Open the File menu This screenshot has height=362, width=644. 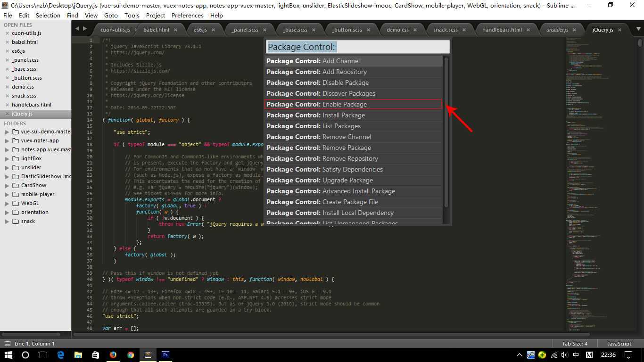point(8,15)
